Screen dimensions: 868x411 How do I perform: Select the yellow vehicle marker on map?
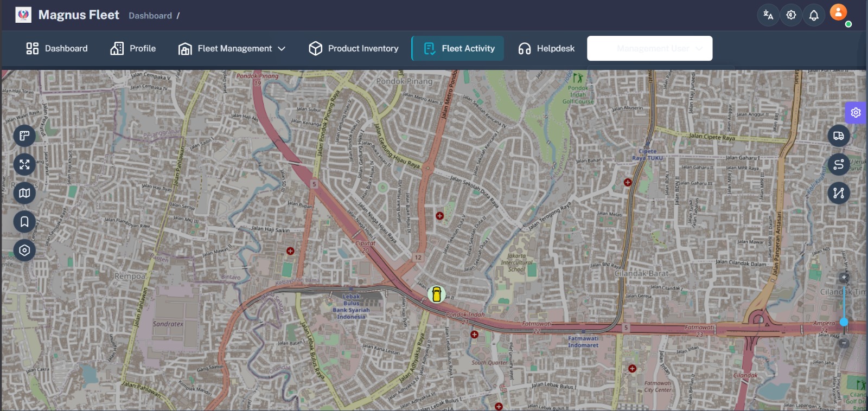[436, 294]
